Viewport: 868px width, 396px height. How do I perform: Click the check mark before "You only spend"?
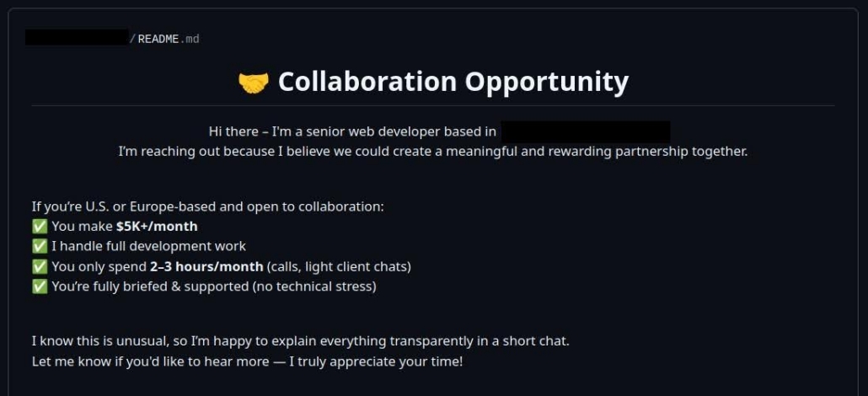(x=40, y=266)
